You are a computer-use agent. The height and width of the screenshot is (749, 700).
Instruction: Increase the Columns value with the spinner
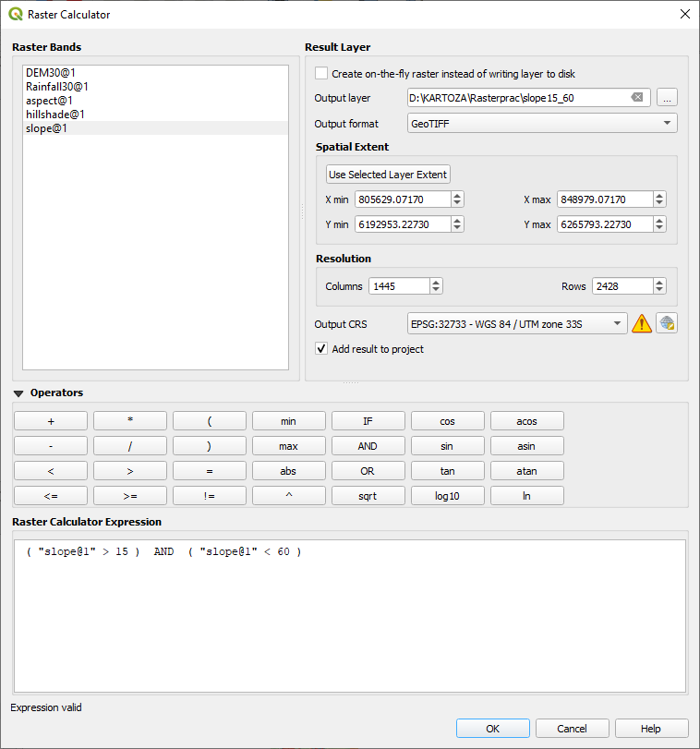437,283
